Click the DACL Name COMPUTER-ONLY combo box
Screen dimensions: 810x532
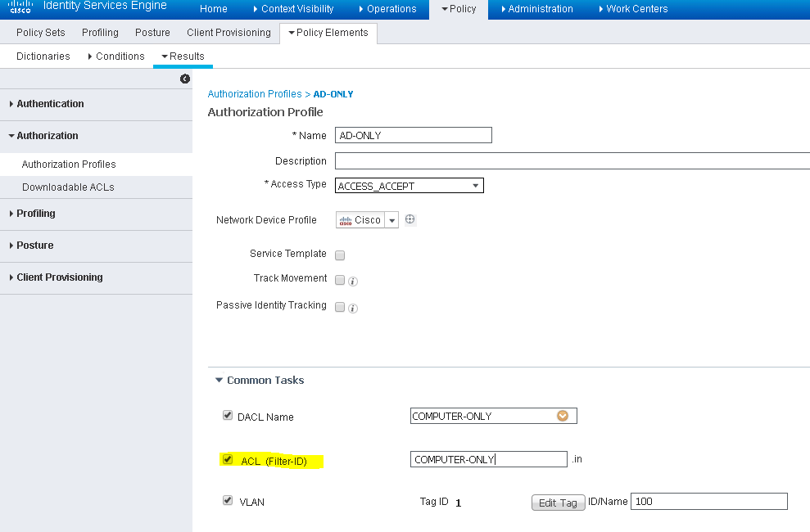[x=493, y=416]
